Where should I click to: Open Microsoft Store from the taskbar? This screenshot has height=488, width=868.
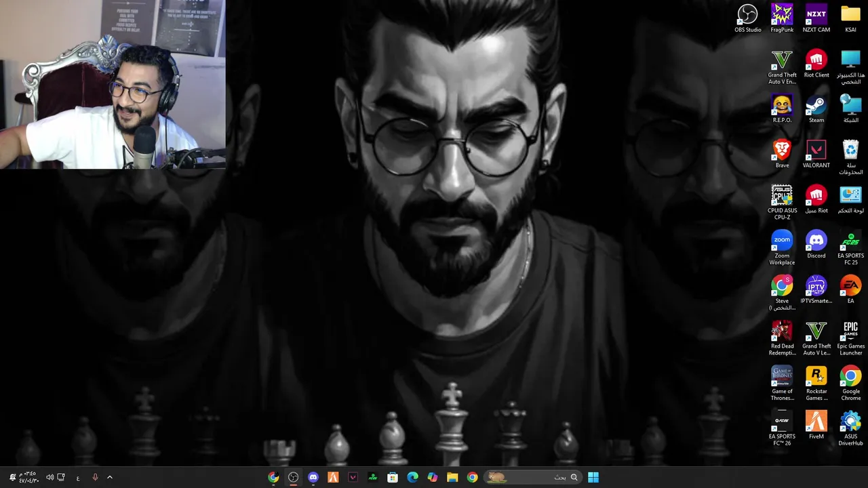[x=393, y=477]
